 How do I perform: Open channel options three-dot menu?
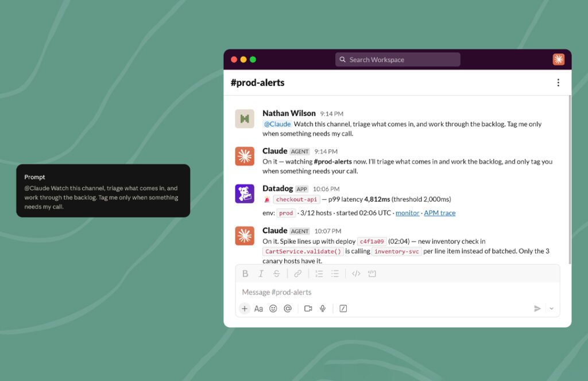coord(558,83)
